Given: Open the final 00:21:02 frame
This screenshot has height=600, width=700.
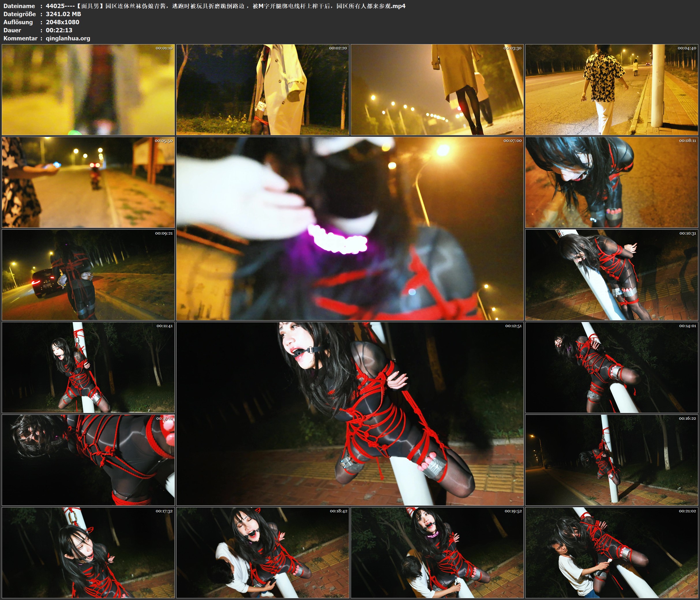Looking at the screenshot, I should click(x=611, y=553).
